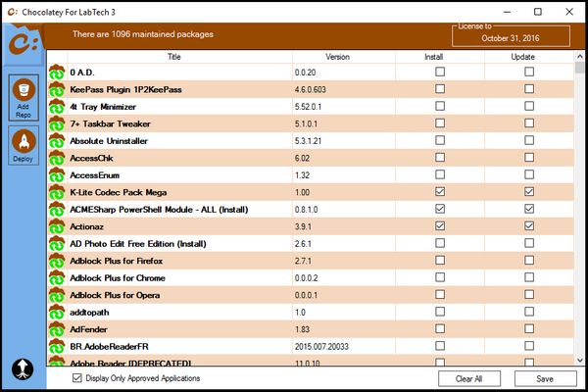Image resolution: width=588 pixels, height=392 pixels.
Task: Click the package icon for 0 A.D.
Action: point(57,72)
